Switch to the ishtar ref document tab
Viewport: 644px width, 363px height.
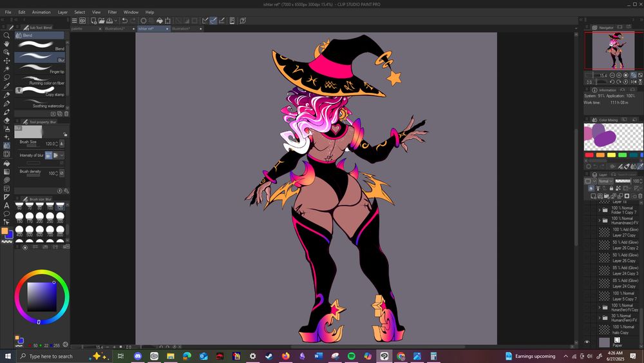point(153,29)
